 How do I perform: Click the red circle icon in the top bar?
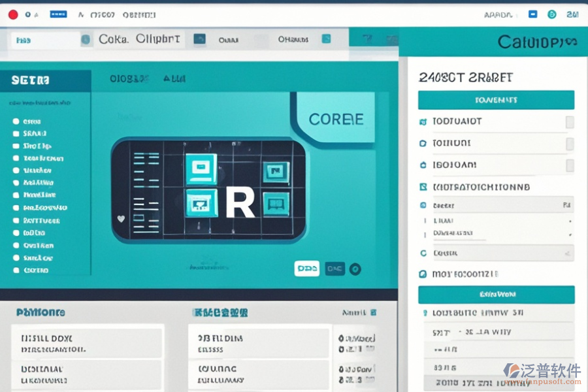13,14
